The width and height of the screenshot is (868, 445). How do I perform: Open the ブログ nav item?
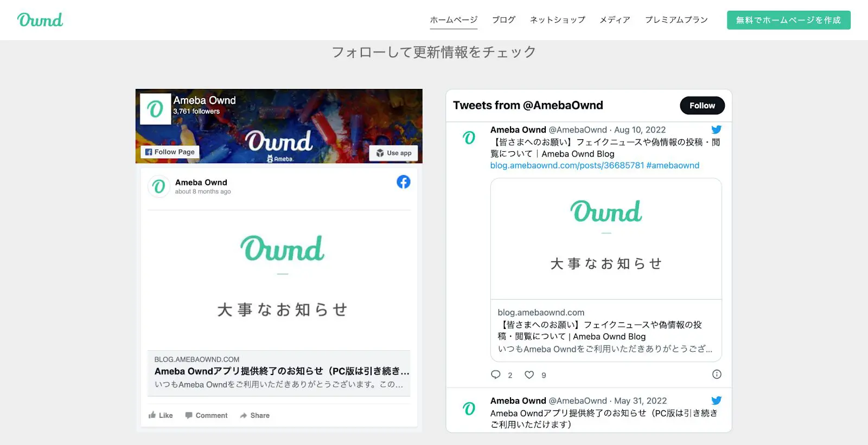pyautogui.click(x=503, y=20)
